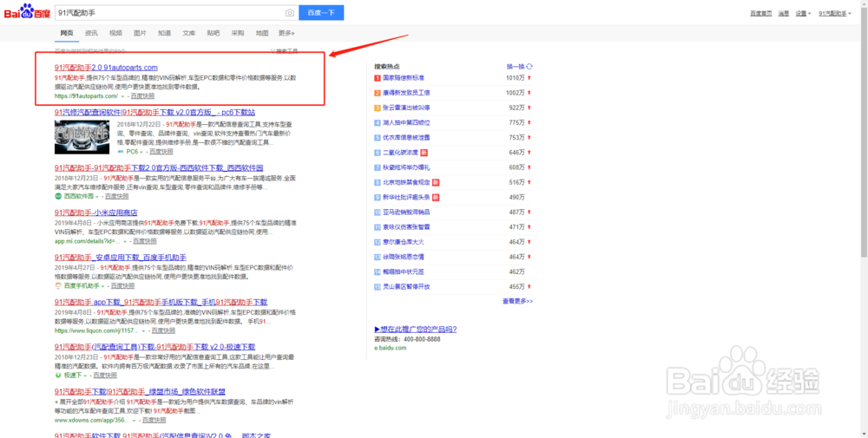Screen dimensions: 868x438
Task: Open 百度首页 link in header
Action: 760,13
